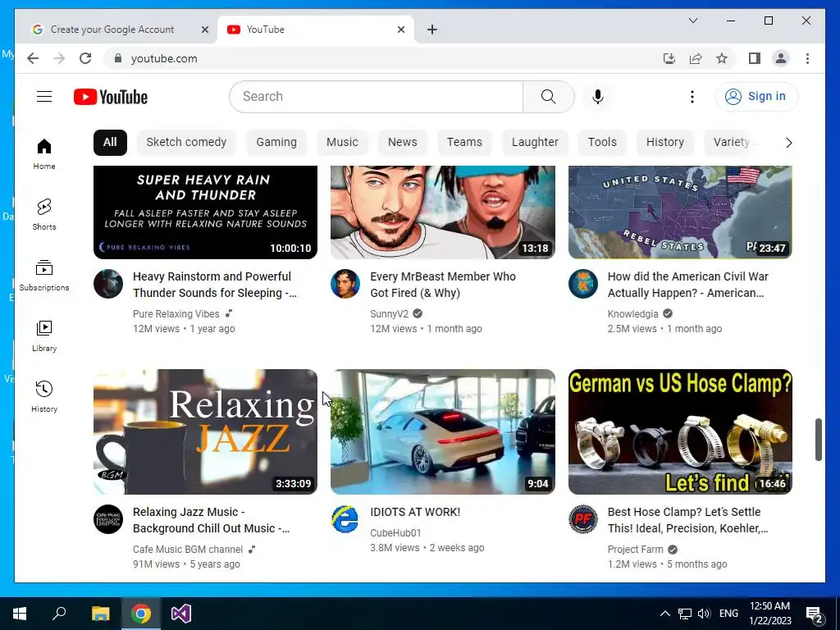This screenshot has width=840, height=630.
Task: Open the YouTube hamburger guide menu
Action: [44, 97]
